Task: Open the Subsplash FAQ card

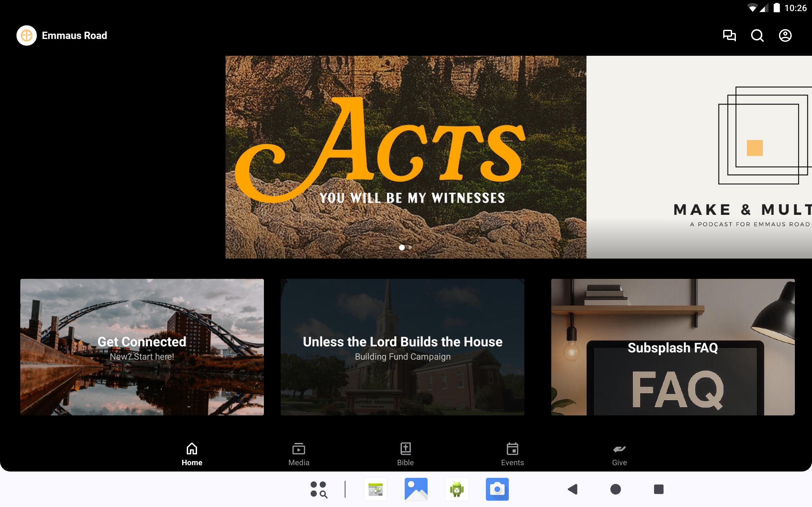Action: (673, 347)
